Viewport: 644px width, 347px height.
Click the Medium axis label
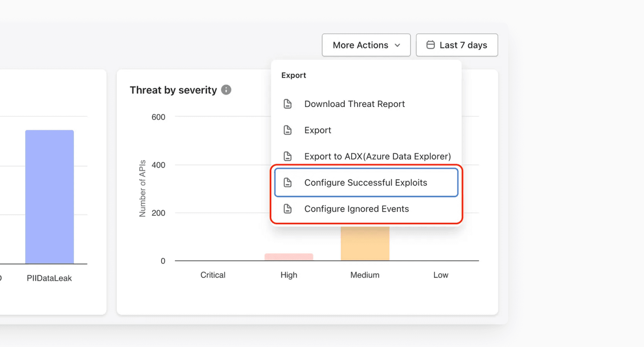365,275
